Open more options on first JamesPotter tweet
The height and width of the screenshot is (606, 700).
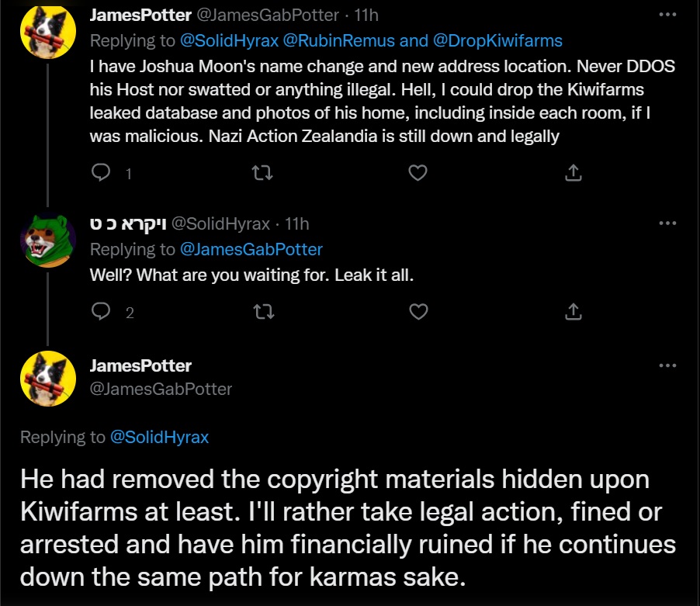click(x=667, y=14)
